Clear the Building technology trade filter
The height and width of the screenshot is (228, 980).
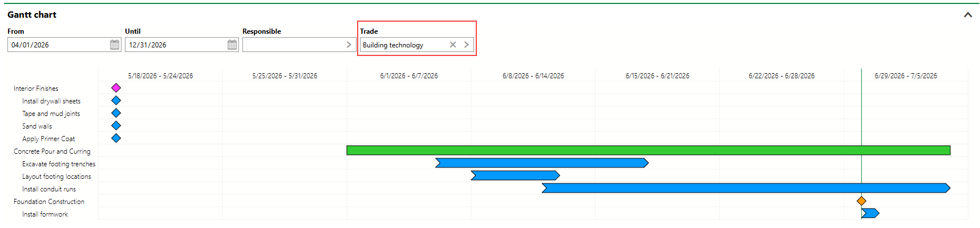453,45
